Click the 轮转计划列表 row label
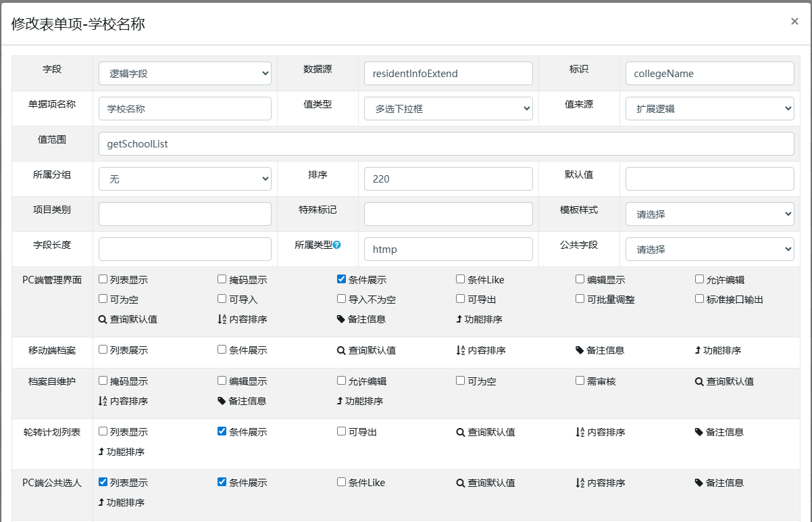The image size is (812, 522). (x=52, y=432)
